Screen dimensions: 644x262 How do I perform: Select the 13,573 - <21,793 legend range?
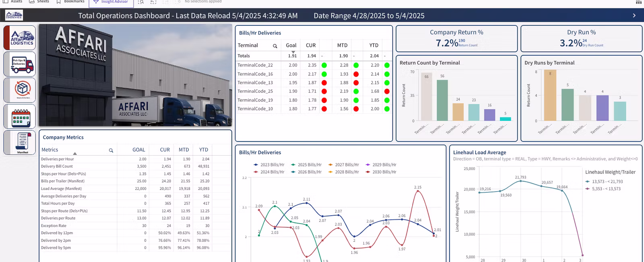[x=604, y=182]
